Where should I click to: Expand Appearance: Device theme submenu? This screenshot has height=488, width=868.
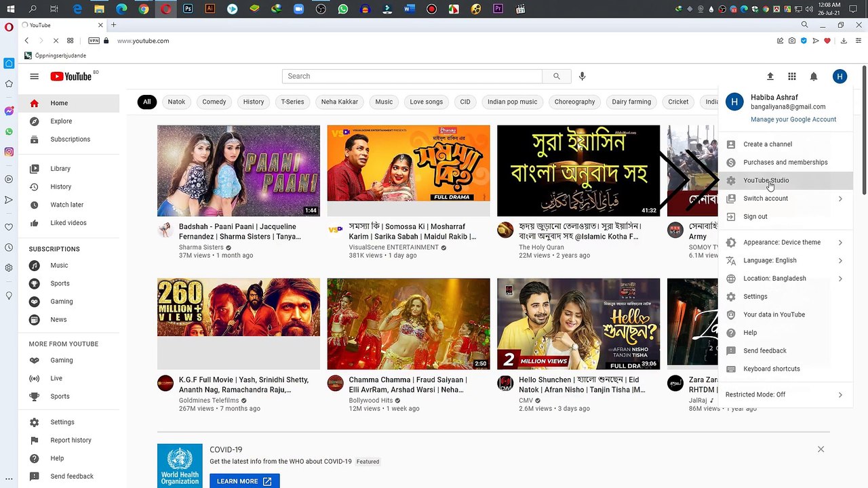point(785,243)
